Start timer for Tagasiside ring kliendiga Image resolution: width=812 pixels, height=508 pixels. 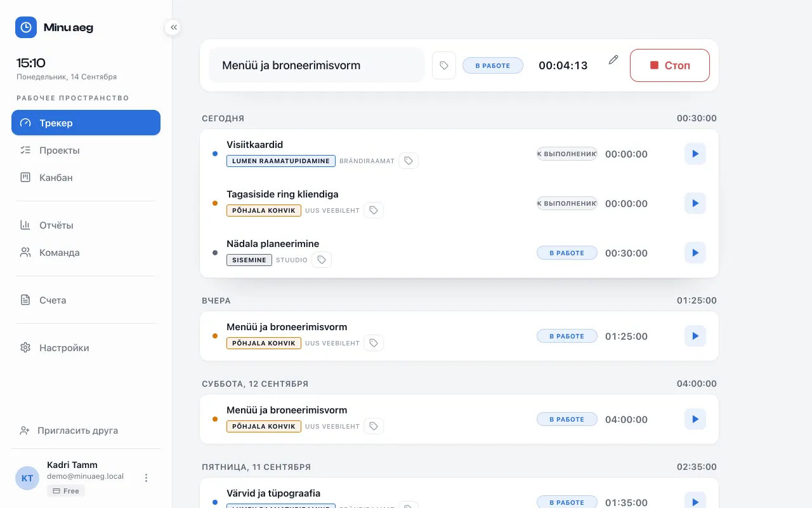coord(695,203)
